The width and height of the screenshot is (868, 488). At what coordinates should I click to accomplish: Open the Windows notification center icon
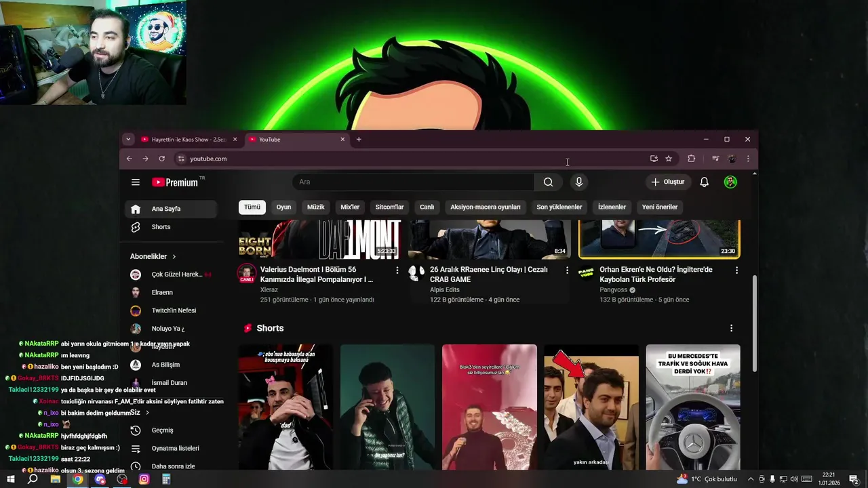pyautogui.click(x=854, y=479)
